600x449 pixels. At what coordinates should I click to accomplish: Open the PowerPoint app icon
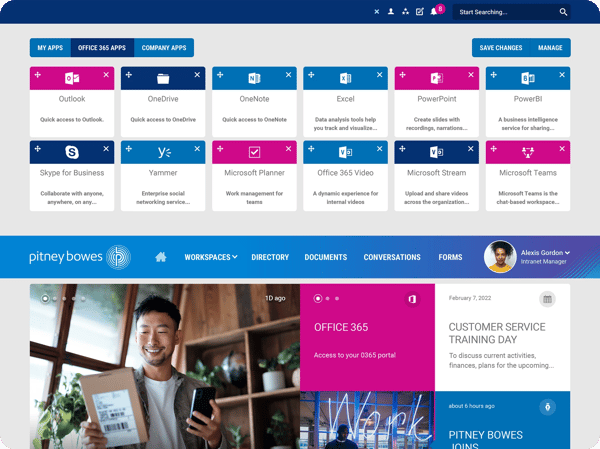(437, 78)
